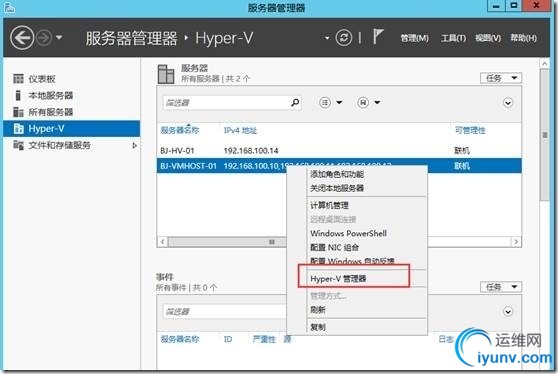Click the local server icon beside 本地服务器
The image size is (558, 374).
coord(18,95)
